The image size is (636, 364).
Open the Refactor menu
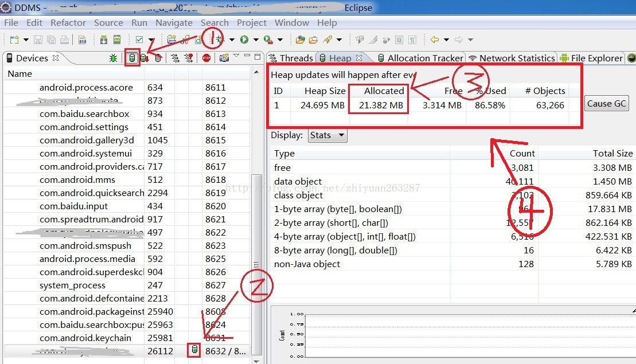(x=68, y=23)
